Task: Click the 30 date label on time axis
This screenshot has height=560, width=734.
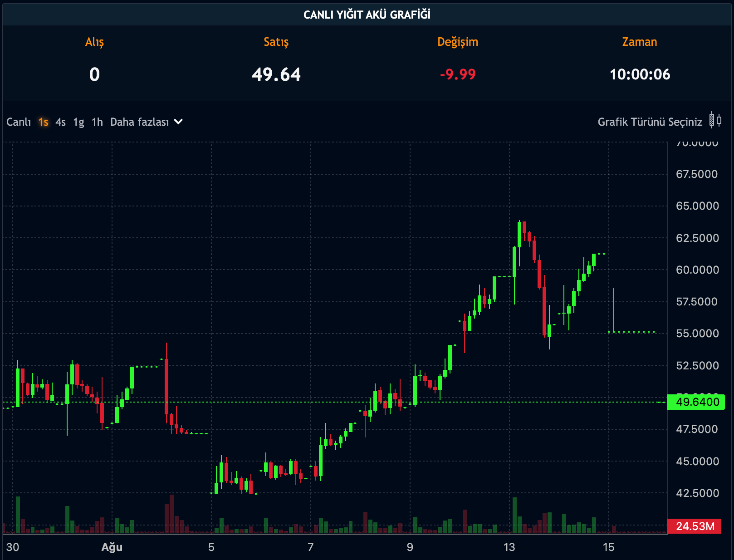Action: click(13, 547)
